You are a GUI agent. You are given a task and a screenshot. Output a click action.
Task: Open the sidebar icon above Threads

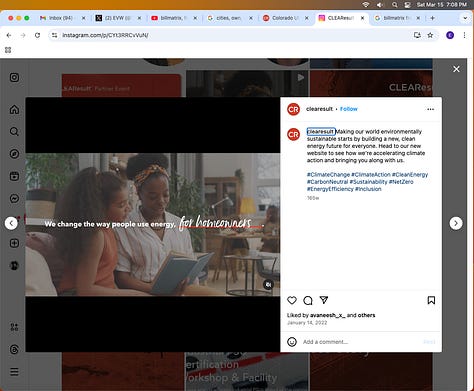(14, 327)
